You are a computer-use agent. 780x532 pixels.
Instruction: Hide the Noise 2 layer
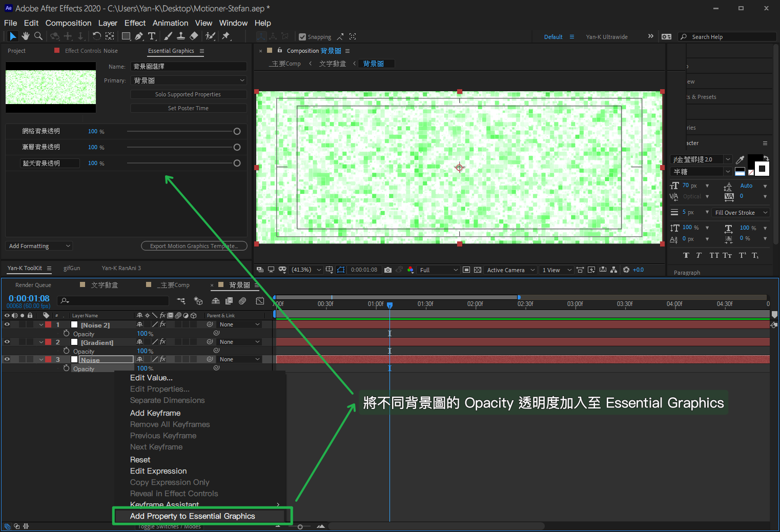point(7,324)
